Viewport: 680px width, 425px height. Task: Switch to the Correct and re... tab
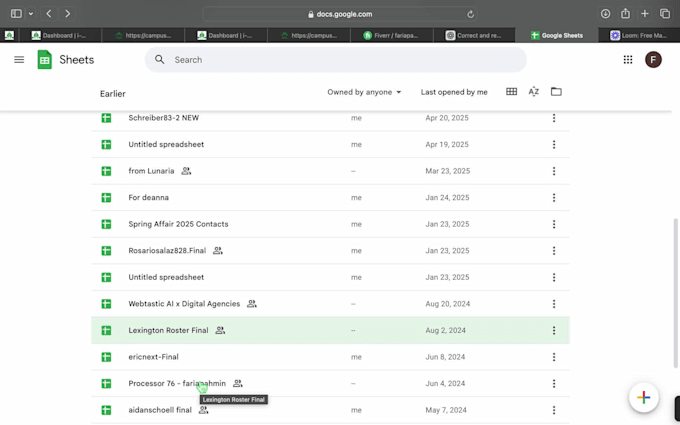(x=474, y=36)
